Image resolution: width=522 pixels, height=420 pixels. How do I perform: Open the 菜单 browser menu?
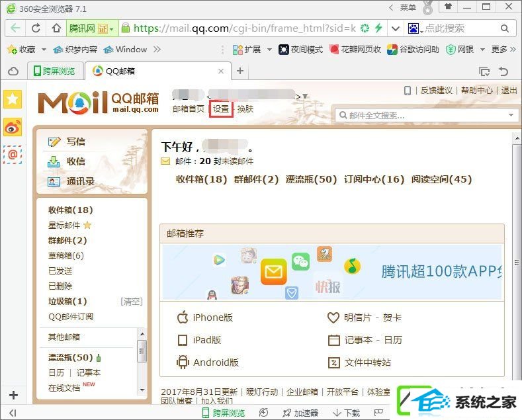tap(408, 8)
